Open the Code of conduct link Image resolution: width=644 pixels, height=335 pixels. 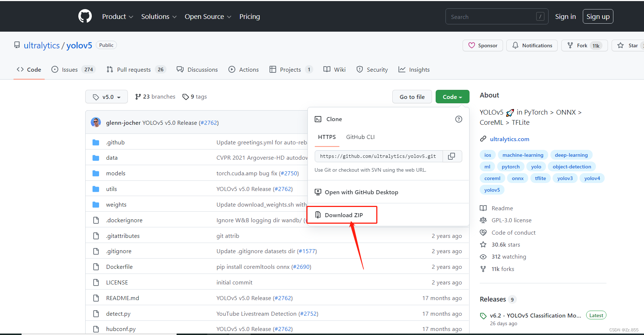coord(514,232)
